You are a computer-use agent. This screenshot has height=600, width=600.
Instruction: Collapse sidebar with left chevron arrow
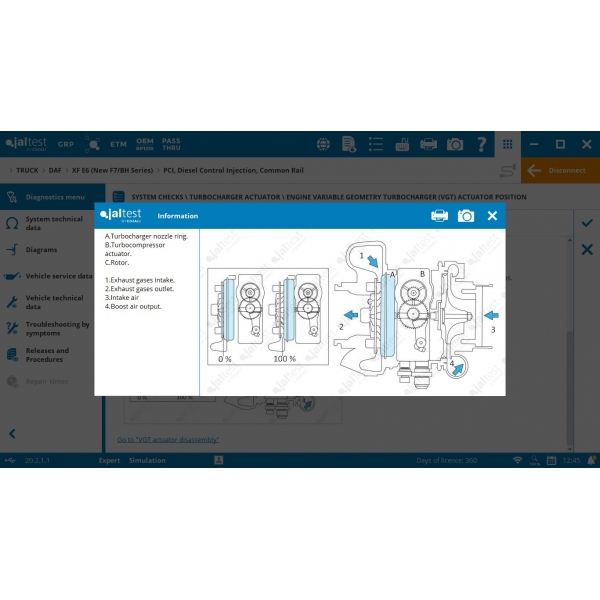[12, 433]
